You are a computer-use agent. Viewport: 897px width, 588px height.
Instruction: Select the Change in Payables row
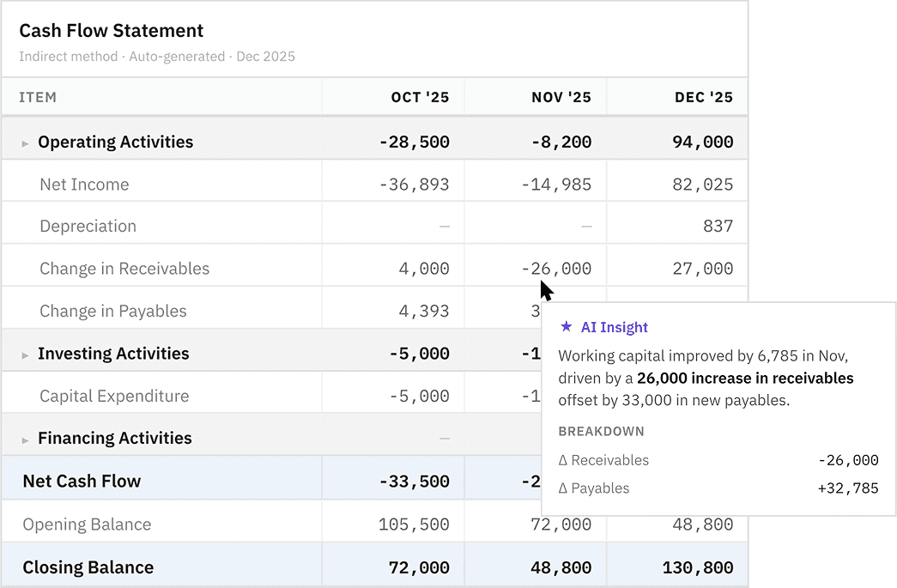point(112,311)
